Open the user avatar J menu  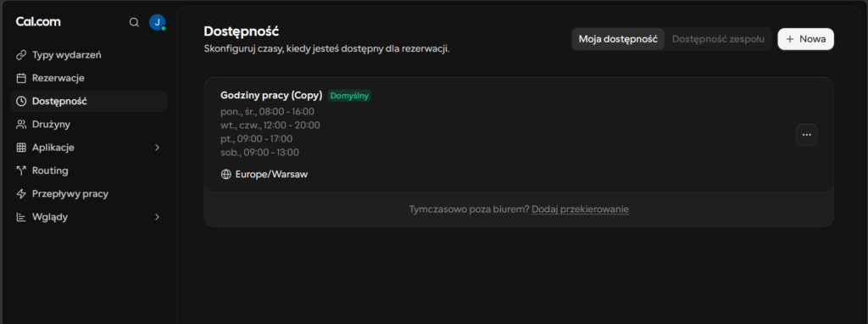[157, 22]
